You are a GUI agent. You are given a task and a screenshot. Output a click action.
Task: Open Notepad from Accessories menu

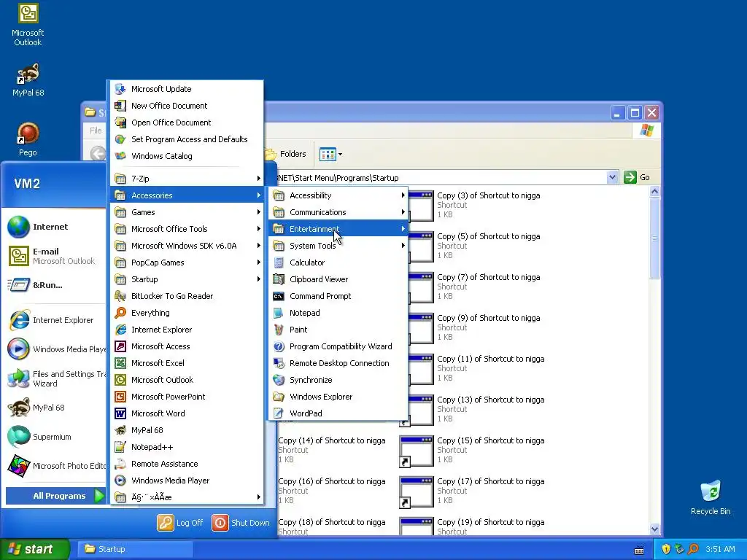338,313
